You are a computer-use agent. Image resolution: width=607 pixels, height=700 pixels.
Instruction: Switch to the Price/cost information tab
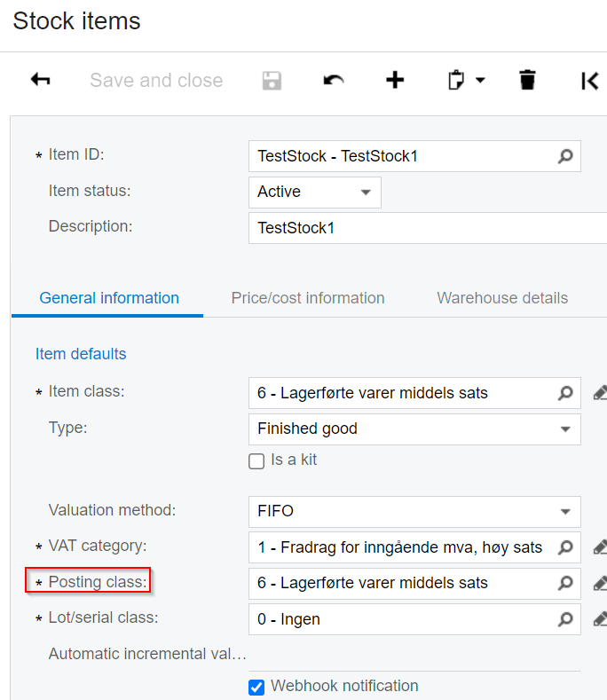308,298
